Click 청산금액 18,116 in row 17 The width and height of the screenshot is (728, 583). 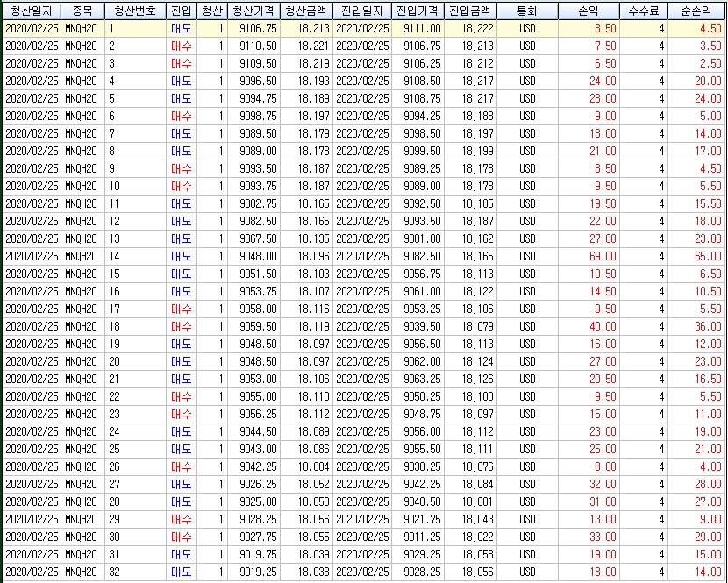(313, 309)
